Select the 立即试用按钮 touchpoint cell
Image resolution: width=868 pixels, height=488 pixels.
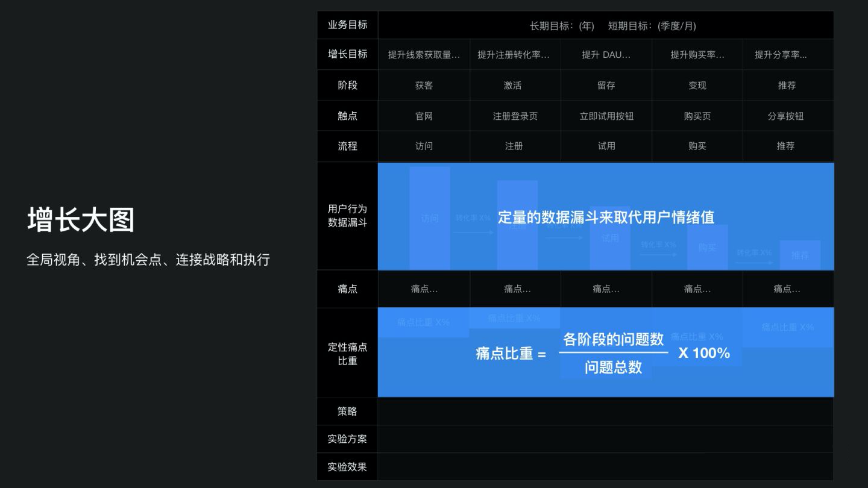point(606,116)
